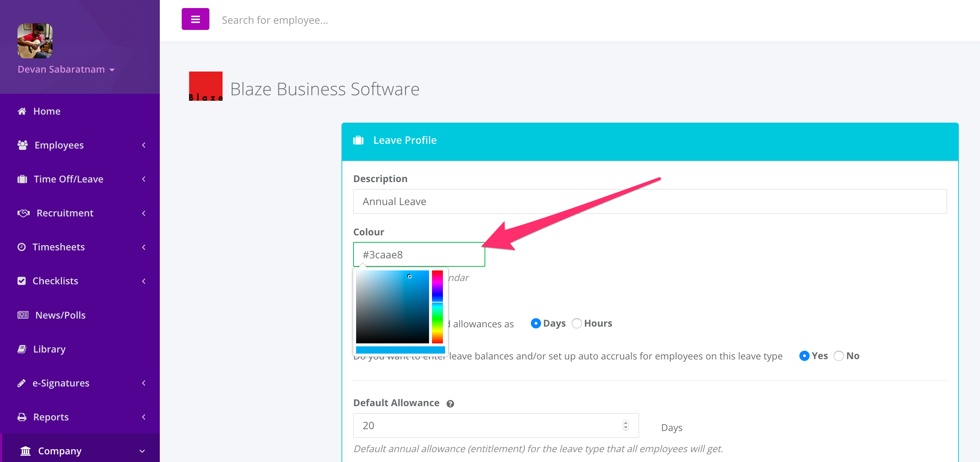Expand the Timesheets menu chevron

click(143, 247)
